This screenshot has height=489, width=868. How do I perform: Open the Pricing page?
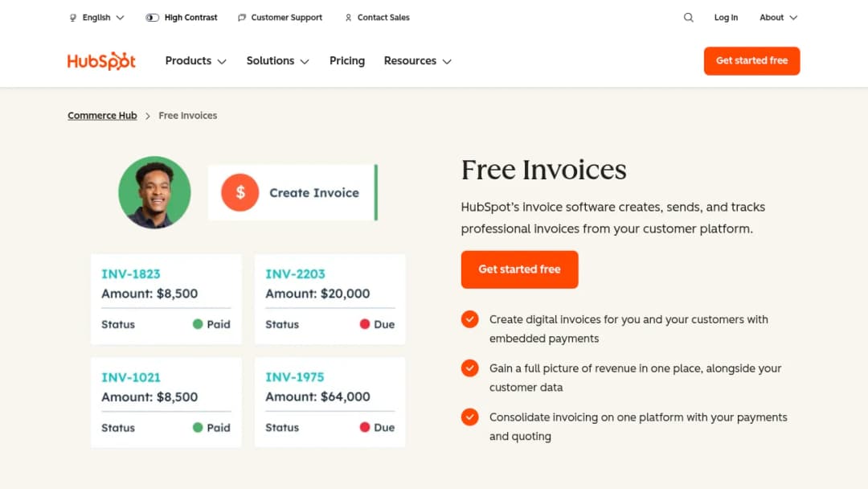coord(347,61)
